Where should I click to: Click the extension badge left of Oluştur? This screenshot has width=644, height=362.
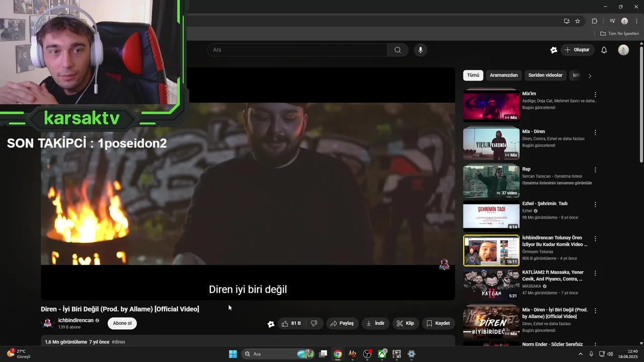pyautogui.click(x=553, y=50)
